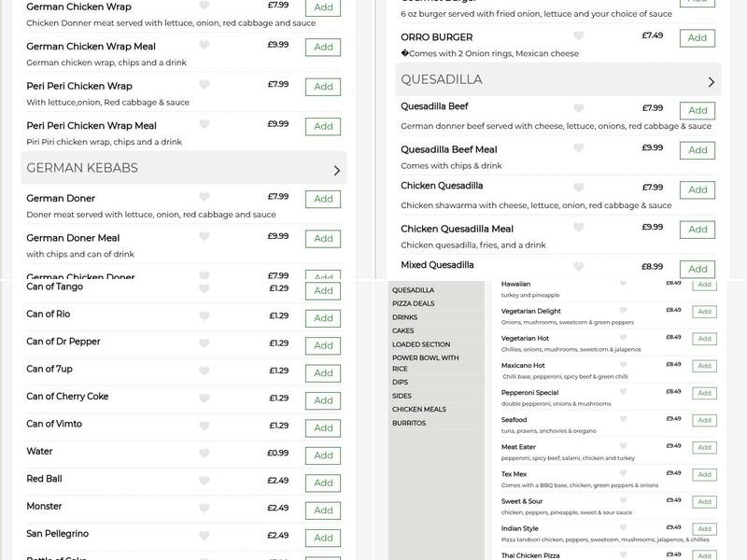This screenshot has width=747, height=560.
Task: Go to LOADED SECTION category
Action: pos(421,344)
